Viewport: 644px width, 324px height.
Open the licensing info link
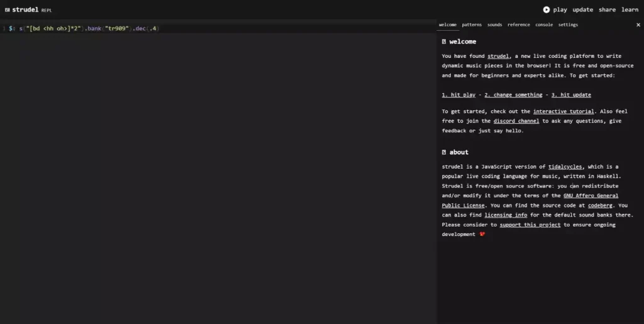[506, 215]
